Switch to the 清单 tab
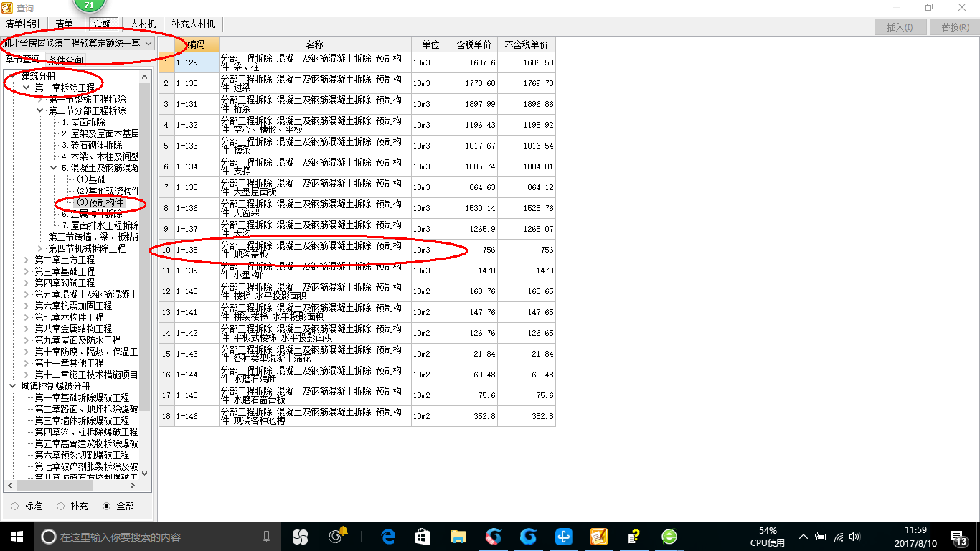980x551 pixels. [x=65, y=24]
